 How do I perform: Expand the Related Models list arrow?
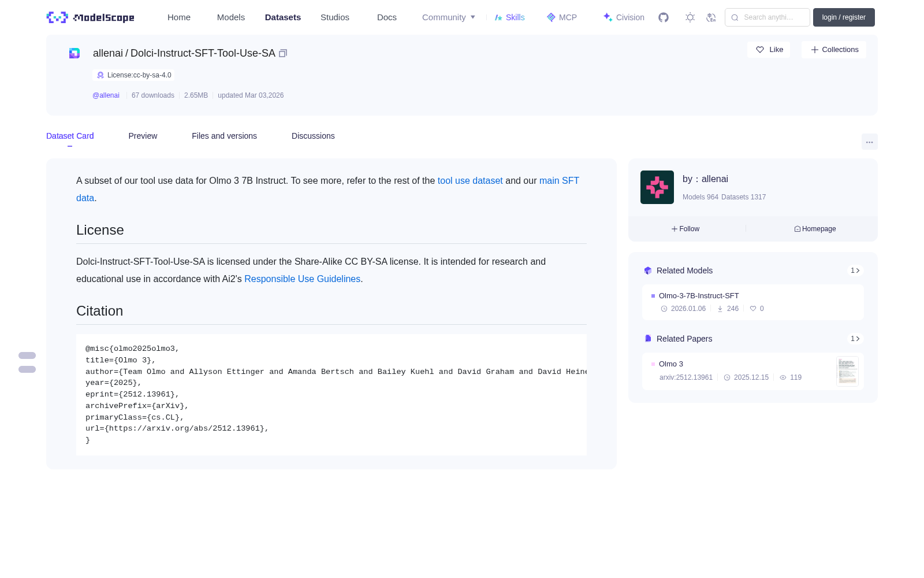[x=855, y=271]
